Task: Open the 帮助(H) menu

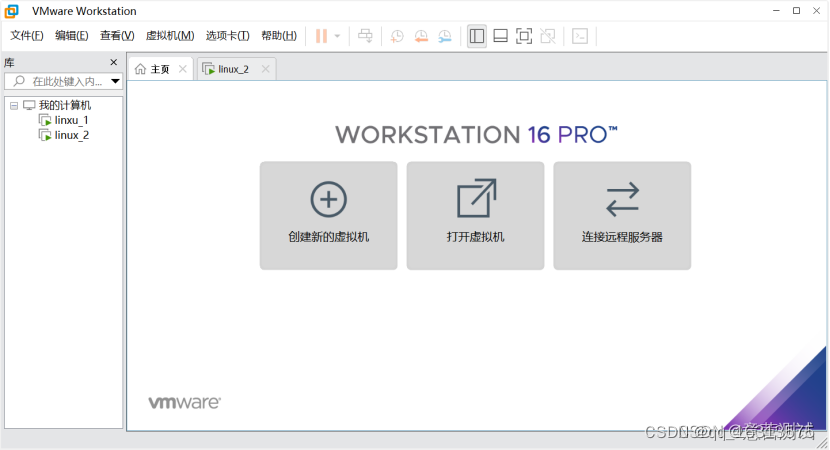Action: point(279,35)
